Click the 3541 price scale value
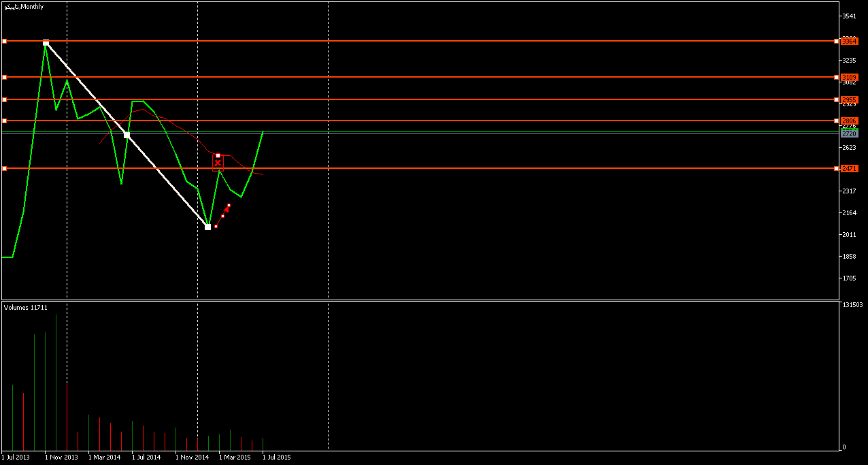 [848, 16]
